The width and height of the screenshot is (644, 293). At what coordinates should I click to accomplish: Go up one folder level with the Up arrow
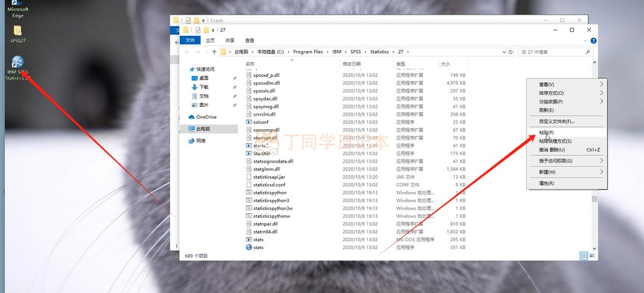click(214, 52)
